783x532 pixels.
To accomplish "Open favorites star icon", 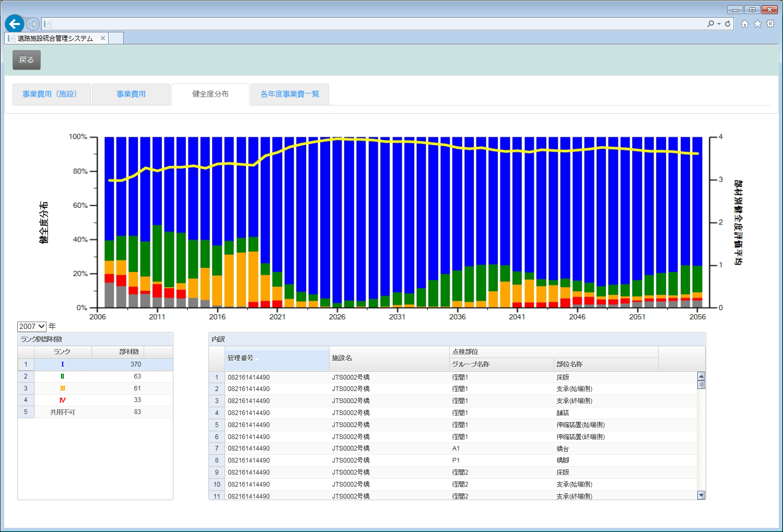I will coord(757,23).
